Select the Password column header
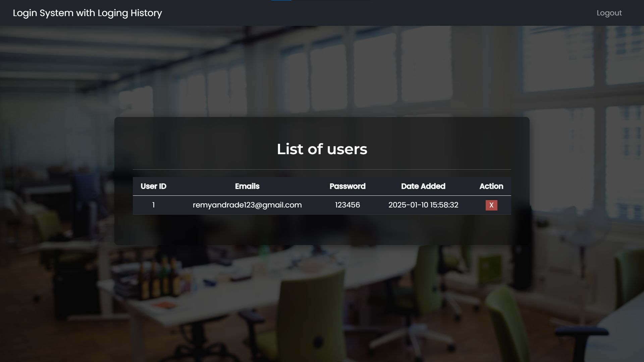The height and width of the screenshot is (362, 644). coord(347,186)
